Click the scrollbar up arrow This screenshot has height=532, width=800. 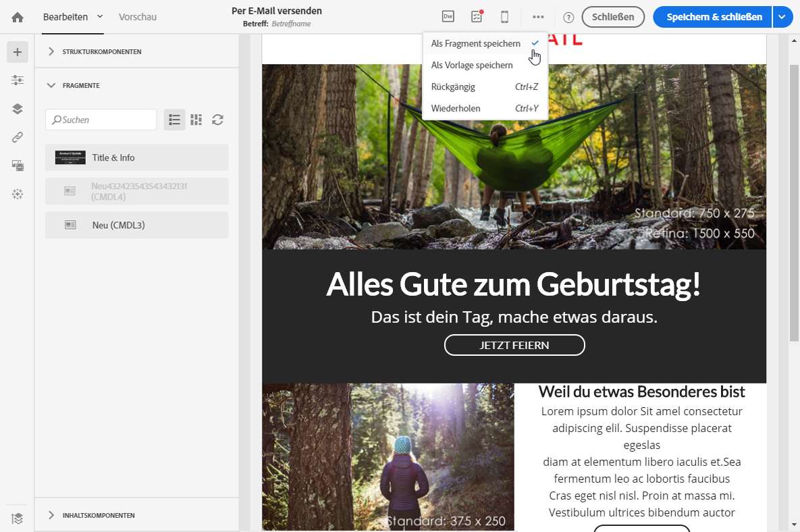794,41
